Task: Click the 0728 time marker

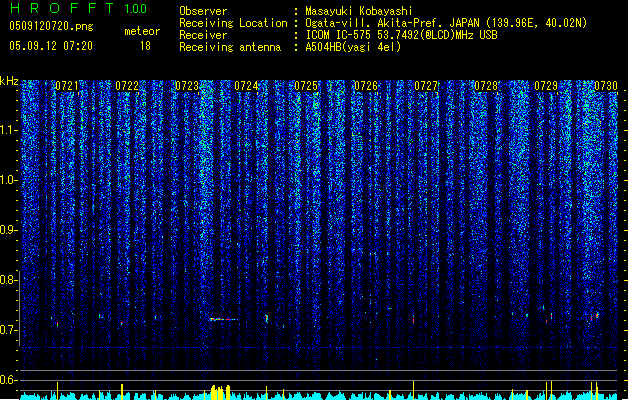Action: pos(486,86)
